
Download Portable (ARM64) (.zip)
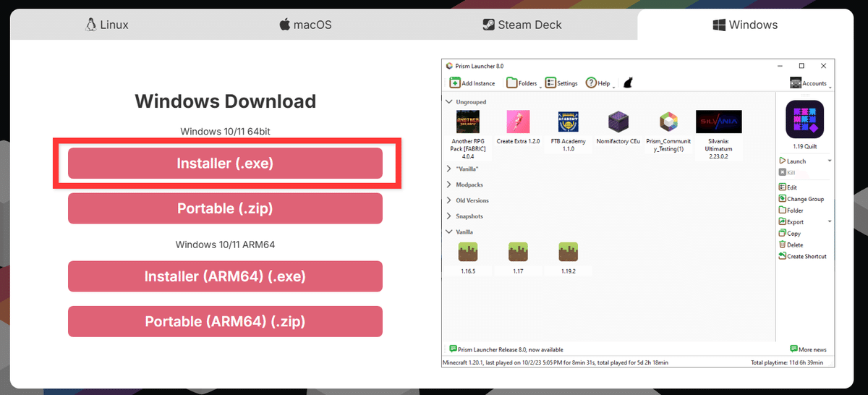tap(225, 321)
